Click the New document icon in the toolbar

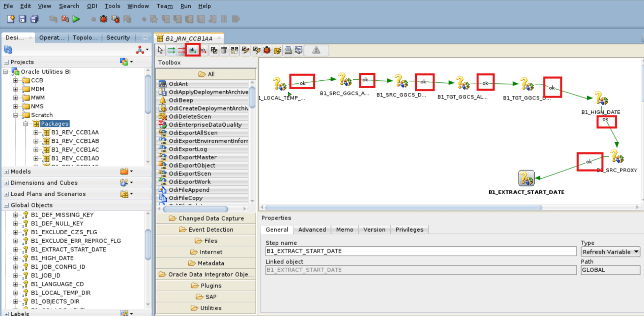coord(10,19)
